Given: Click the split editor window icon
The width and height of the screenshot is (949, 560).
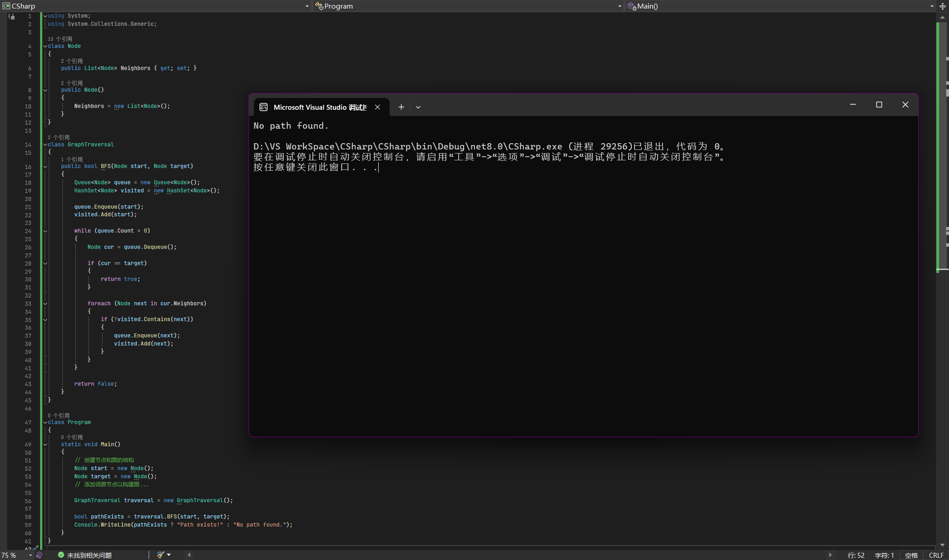Looking at the screenshot, I should point(943,6).
